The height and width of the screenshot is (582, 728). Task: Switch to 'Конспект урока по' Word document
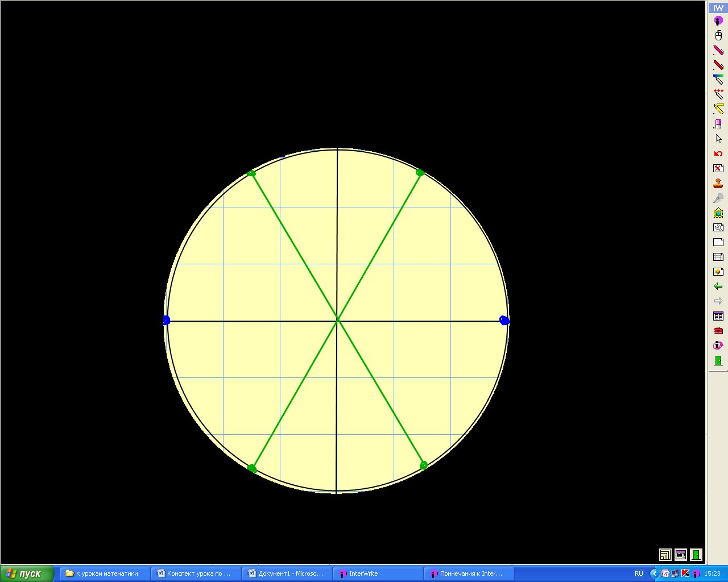(196, 573)
